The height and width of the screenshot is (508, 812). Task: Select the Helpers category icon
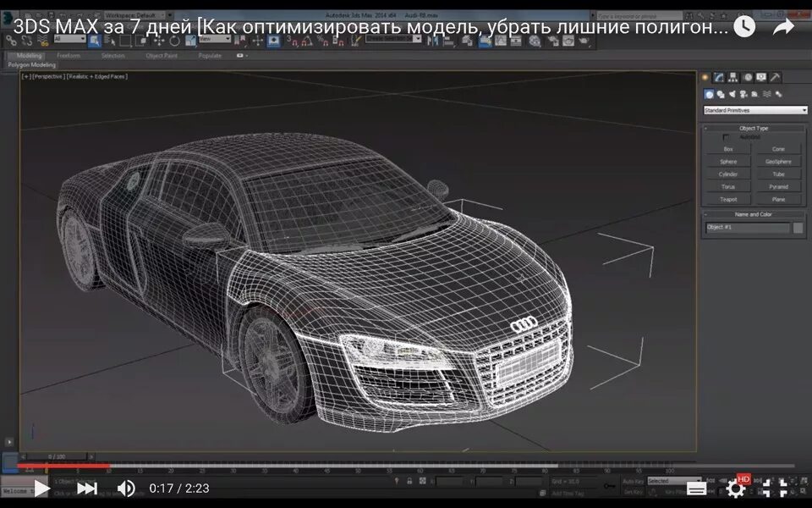755,94
